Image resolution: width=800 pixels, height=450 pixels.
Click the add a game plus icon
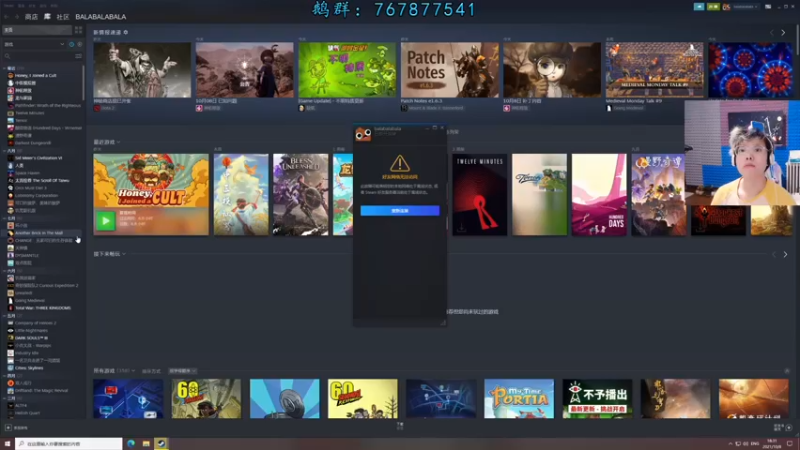8,428
